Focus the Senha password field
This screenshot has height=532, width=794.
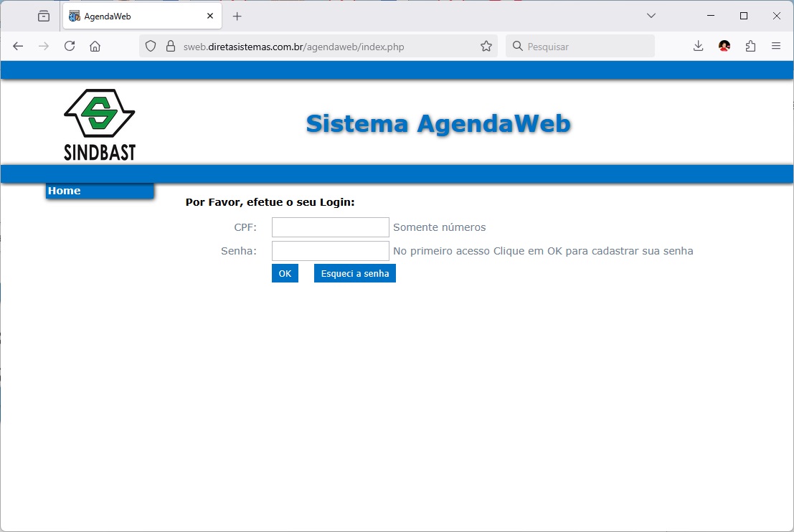[x=331, y=251]
